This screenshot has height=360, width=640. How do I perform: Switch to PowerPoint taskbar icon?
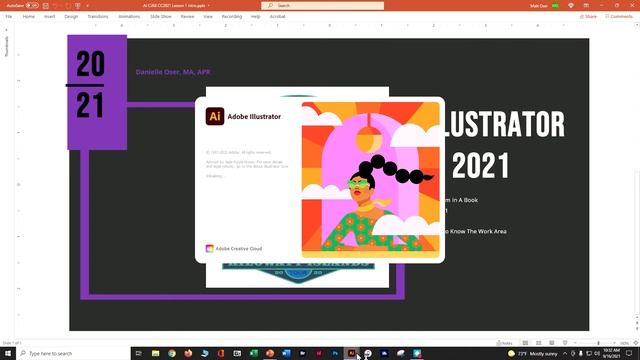[270, 353]
